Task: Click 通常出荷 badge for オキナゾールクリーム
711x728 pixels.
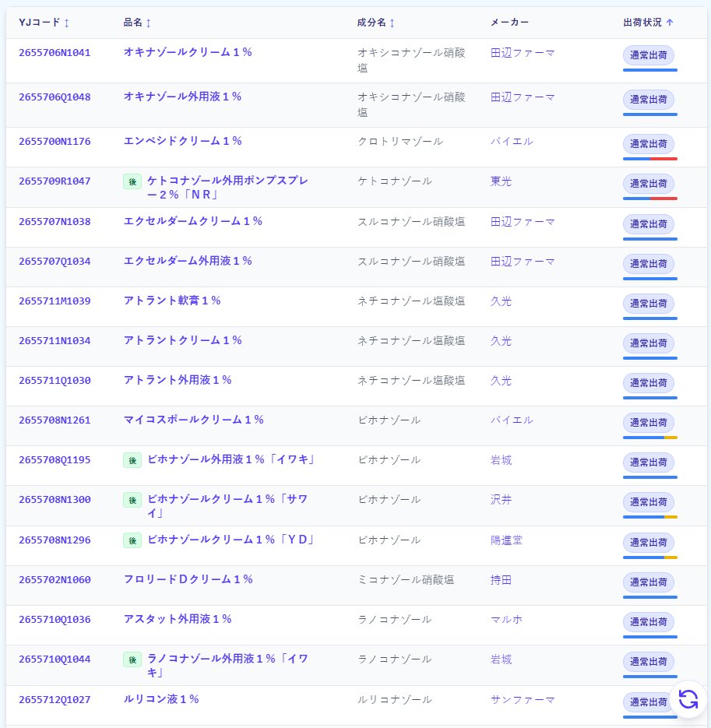Action: (x=648, y=55)
